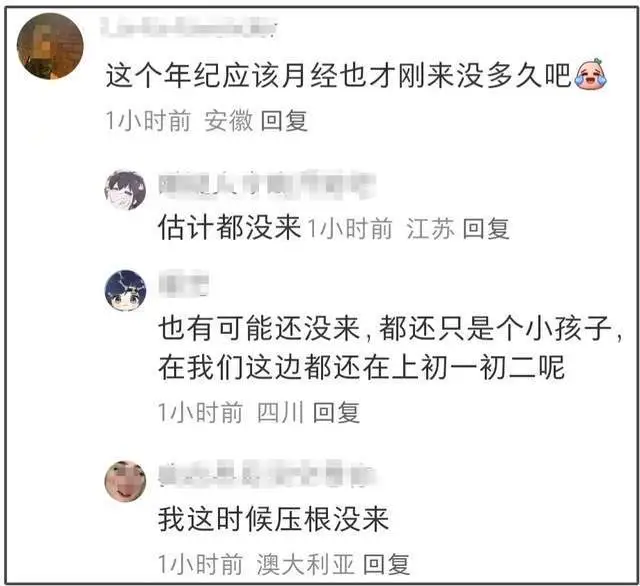
Task: Select the reply 我这时候压根没来
Action: coord(273,519)
